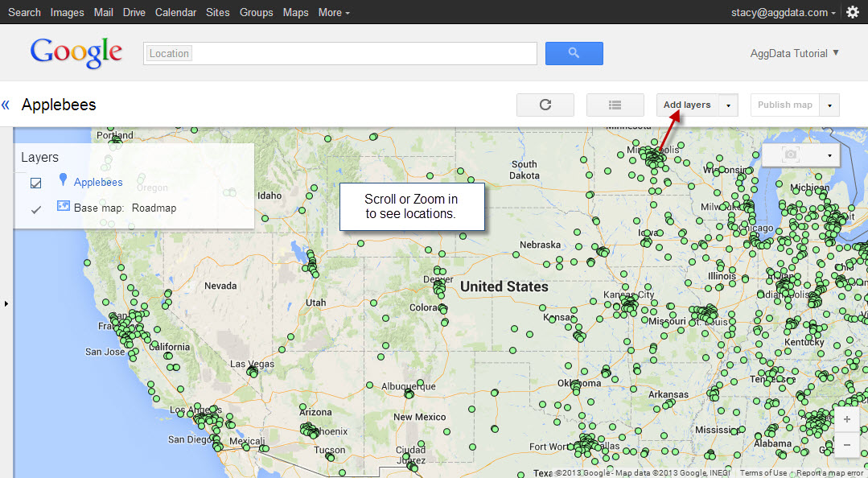Click the camera snapshot icon
Image resolution: width=868 pixels, height=478 pixels.
[791, 155]
